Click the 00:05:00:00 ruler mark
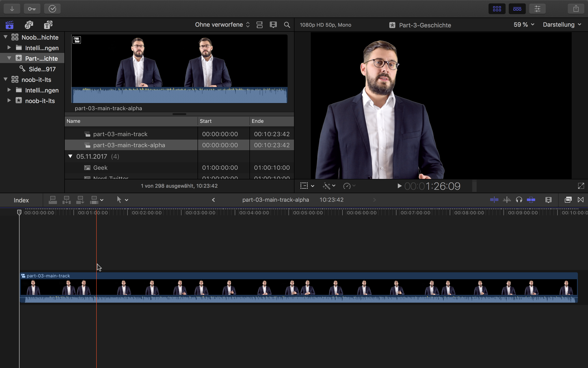588x368 pixels. coord(308,213)
